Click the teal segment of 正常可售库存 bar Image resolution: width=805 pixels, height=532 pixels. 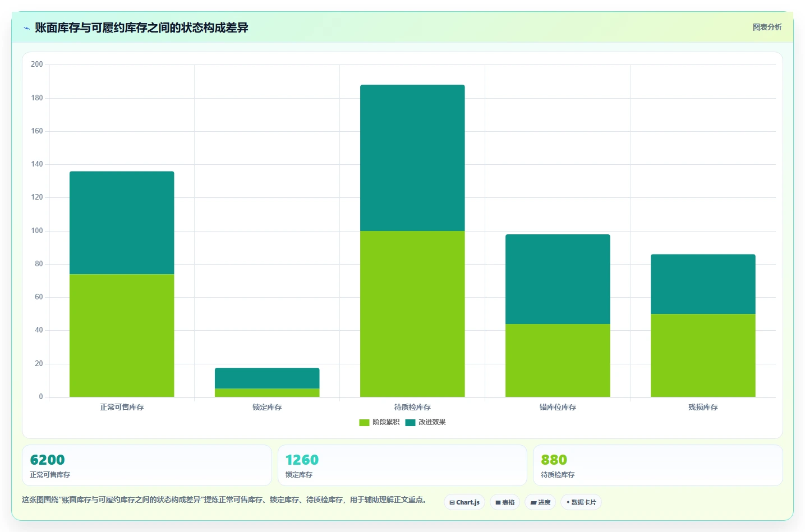(122, 223)
